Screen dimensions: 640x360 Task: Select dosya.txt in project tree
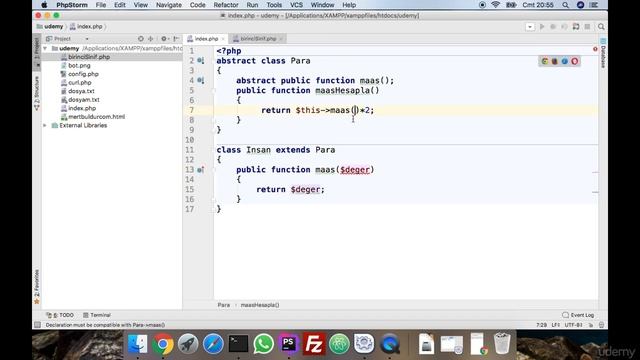(81, 91)
